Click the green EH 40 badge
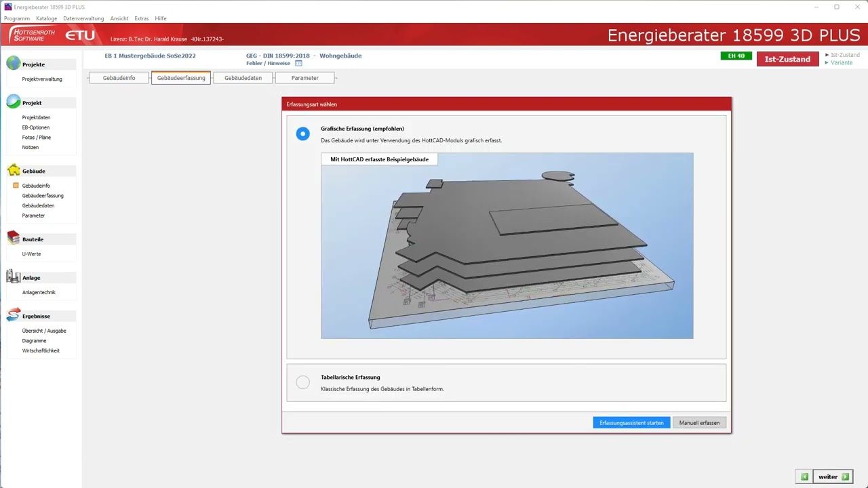 point(736,56)
